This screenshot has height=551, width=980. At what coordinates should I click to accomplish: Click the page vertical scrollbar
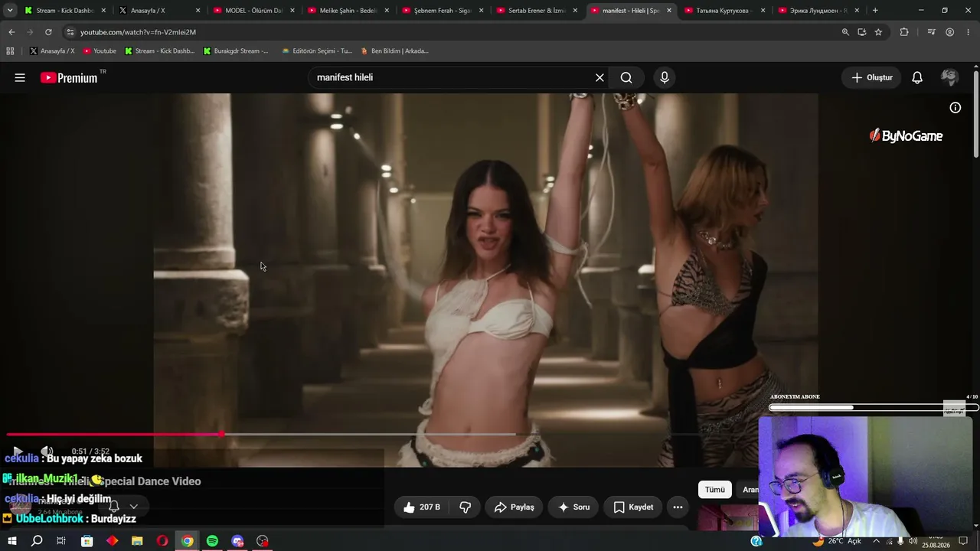click(976, 115)
